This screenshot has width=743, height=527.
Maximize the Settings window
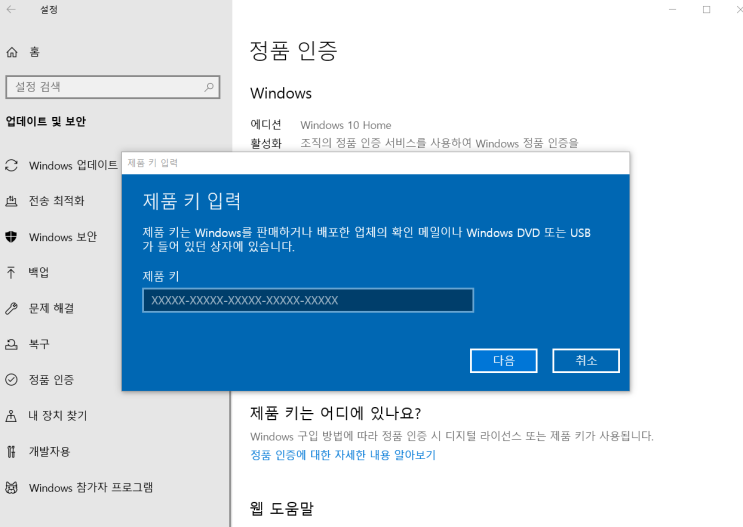tap(707, 9)
